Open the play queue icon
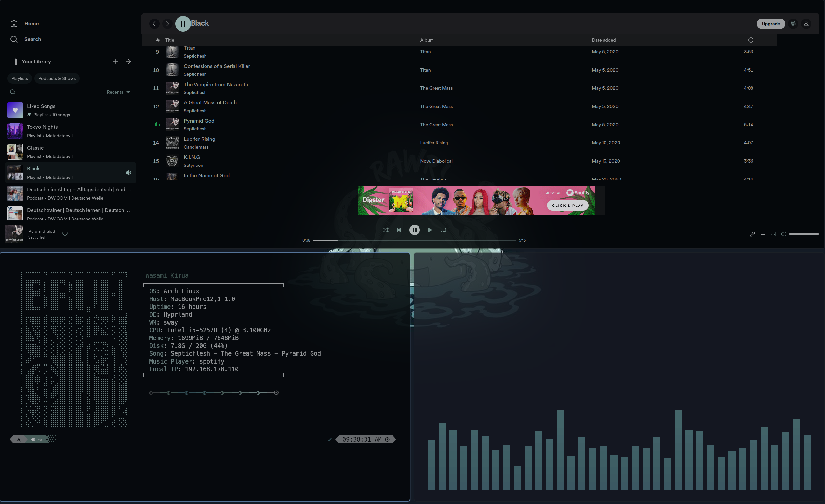The image size is (825, 504). 763,234
